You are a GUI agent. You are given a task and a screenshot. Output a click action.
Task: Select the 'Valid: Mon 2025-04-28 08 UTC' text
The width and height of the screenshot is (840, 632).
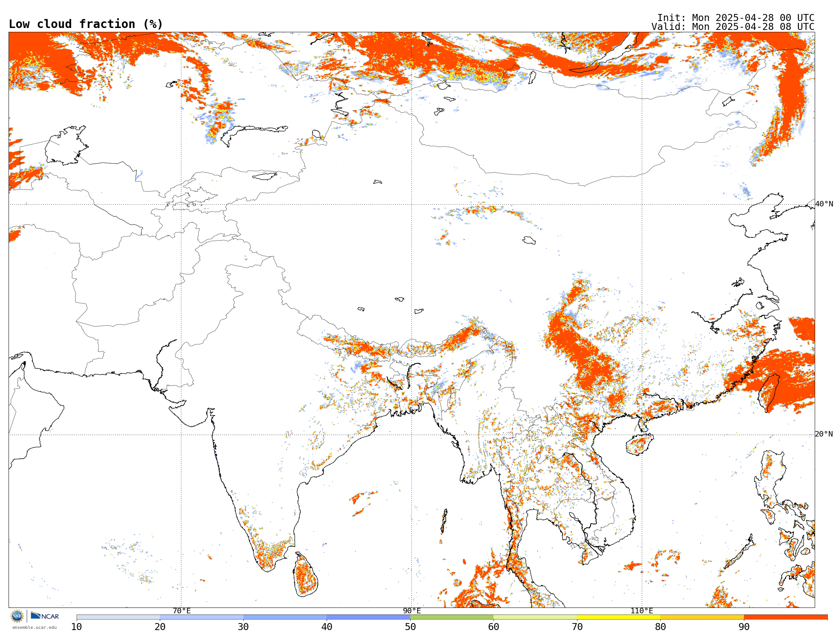733,27
